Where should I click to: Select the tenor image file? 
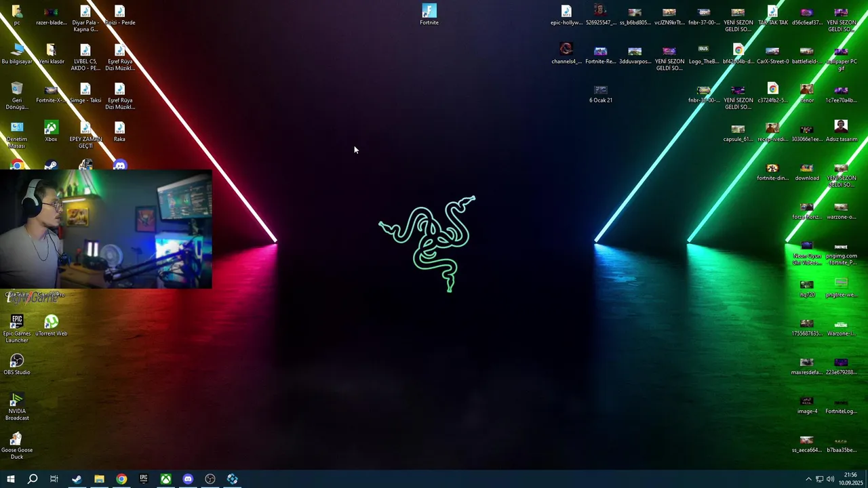[x=807, y=93]
